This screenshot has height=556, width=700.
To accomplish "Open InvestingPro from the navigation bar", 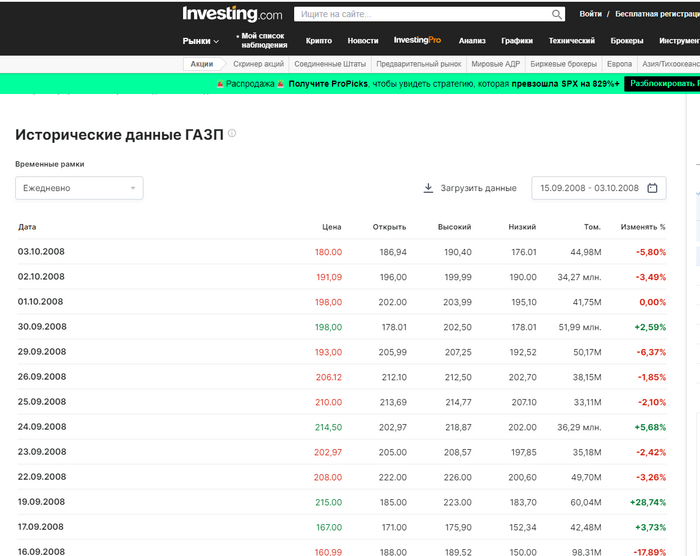I will click(417, 41).
